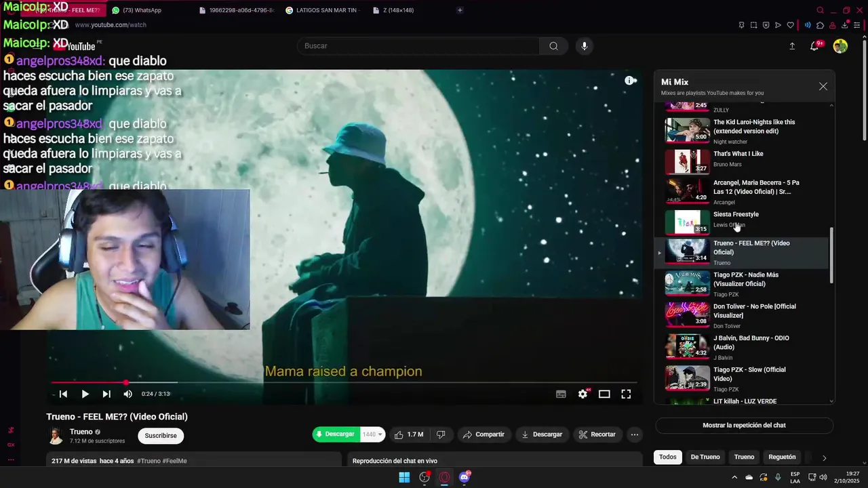Enter fullscreen on the video player
Screen dimensions: 868x488
(x=626, y=394)
